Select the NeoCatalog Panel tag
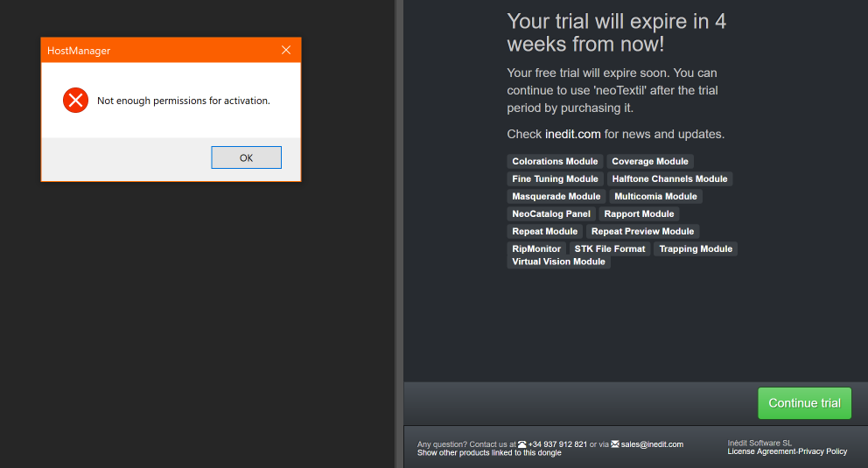868x468 pixels. (x=551, y=214)
